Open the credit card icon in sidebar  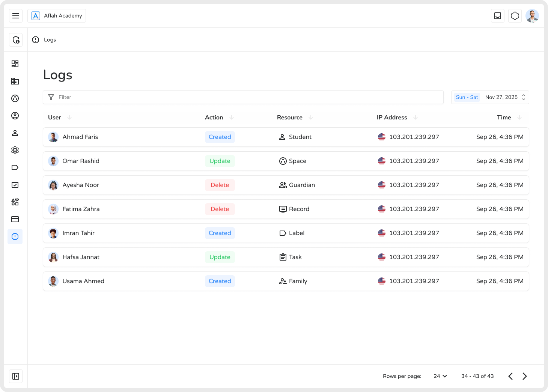tap(15, 219)
